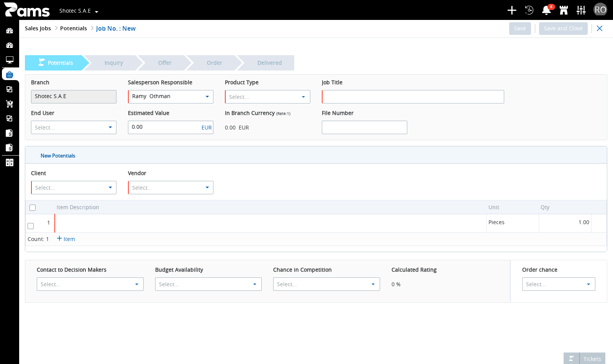This screenshot has height=364, width=613.
Task: Open the Product Type dropdown
Action: click(x=267, y=97)
